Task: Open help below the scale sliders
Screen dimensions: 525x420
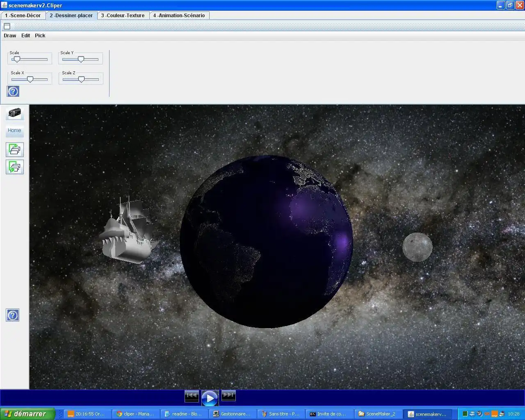Action: [13, 91]
